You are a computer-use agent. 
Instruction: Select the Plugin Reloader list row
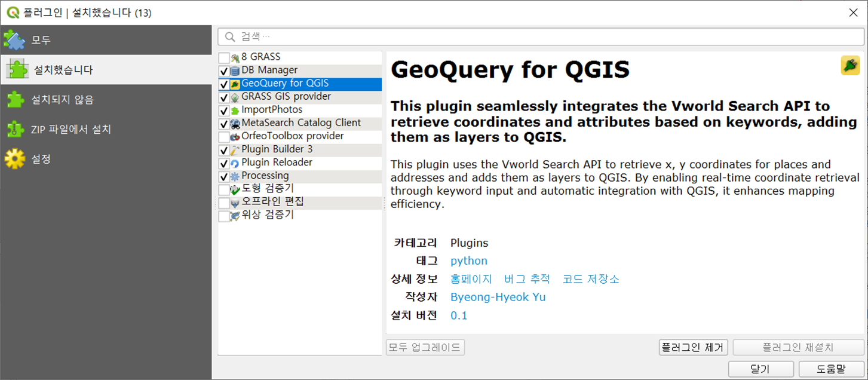tap(300, 163)
